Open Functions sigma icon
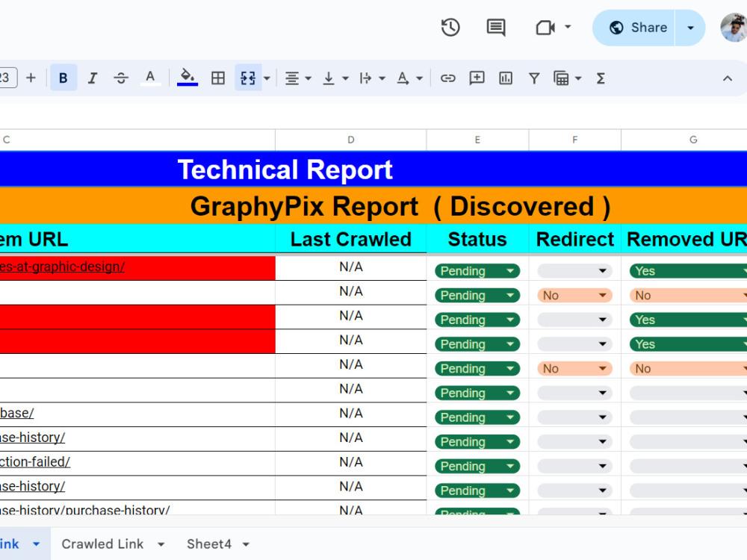Image resolution: width=747 pixels, height=560 pixels. [x=601, y=78]
